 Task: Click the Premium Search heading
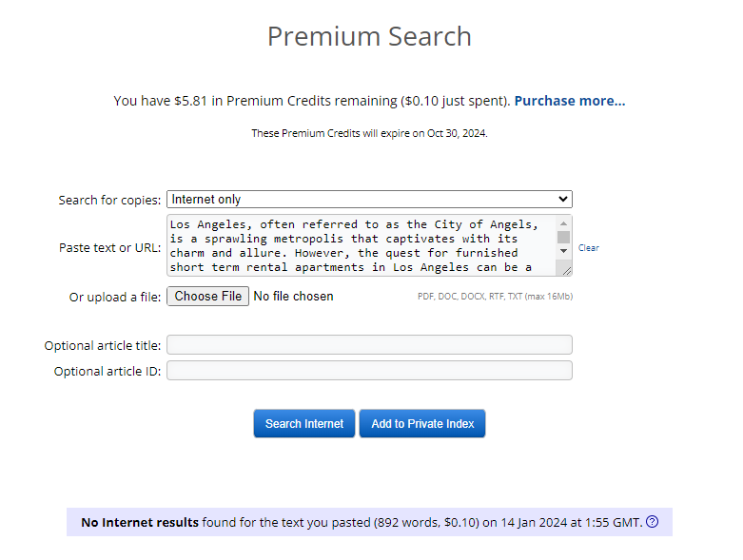369,36
